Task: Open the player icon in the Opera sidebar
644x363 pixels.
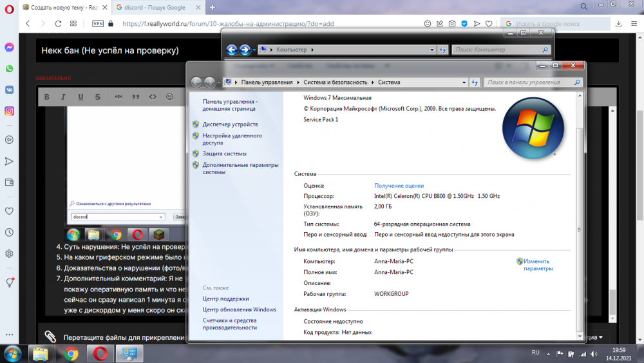Action: coord(9,140)
